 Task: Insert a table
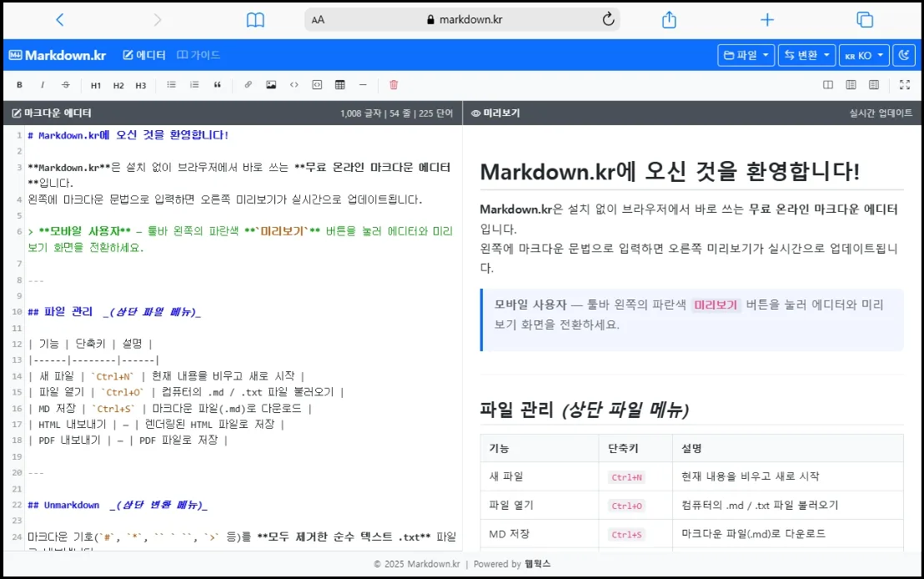(x=340, y=85)
